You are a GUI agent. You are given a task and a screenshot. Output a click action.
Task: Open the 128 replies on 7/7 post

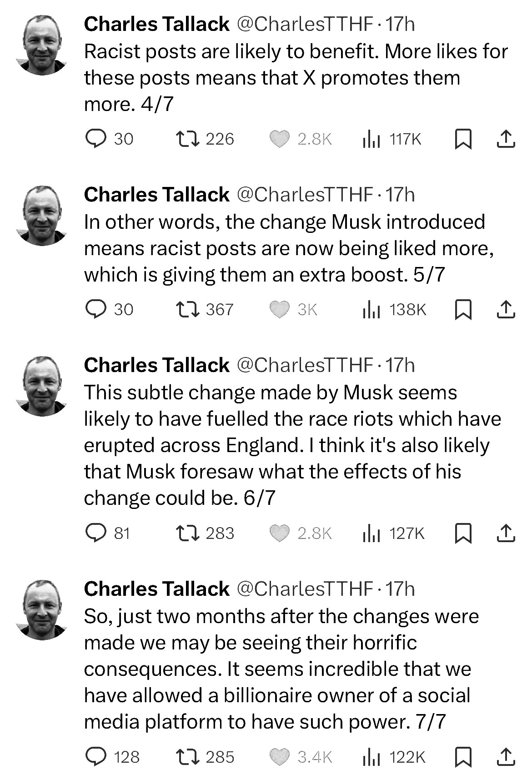point(113,757)
